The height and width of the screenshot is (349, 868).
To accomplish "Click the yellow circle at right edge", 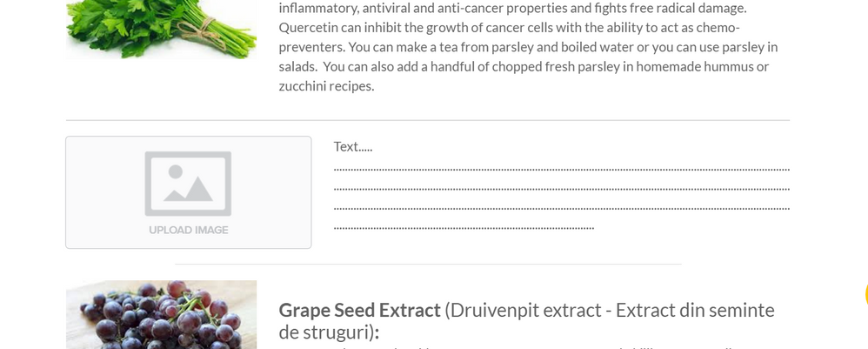I will (865, 293).
